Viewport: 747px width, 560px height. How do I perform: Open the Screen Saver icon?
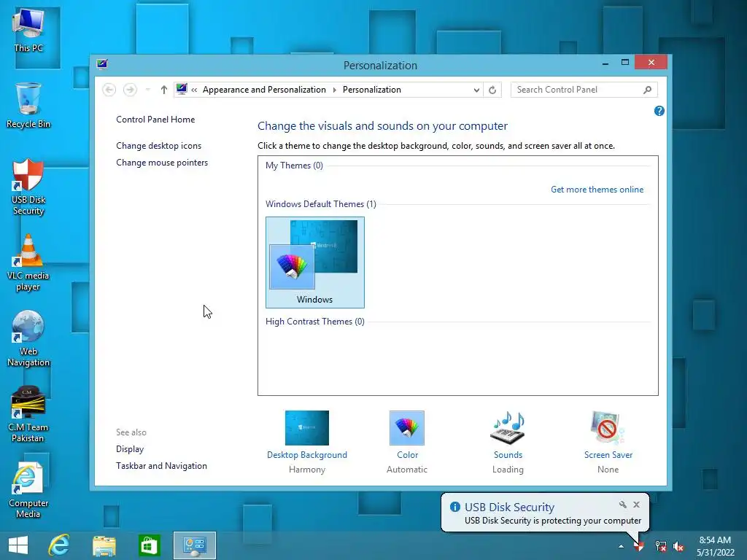608,427
